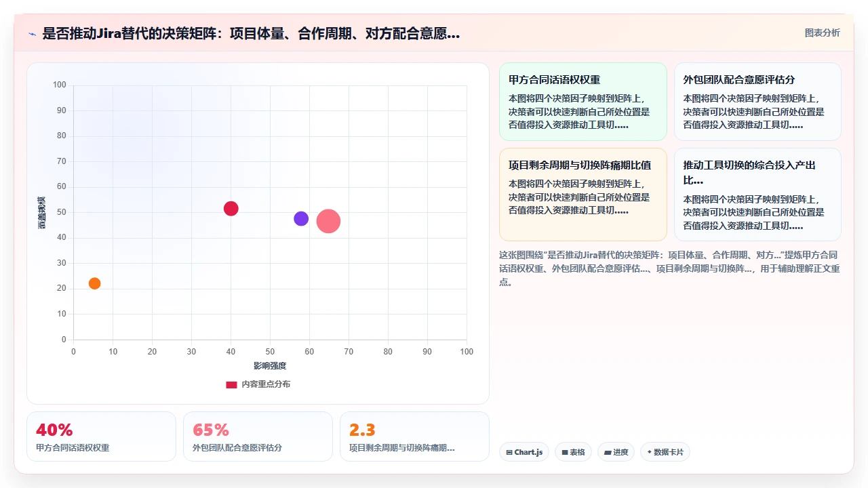Click label 外包团队配合意愿评估分 under 65%

point(237,448)
